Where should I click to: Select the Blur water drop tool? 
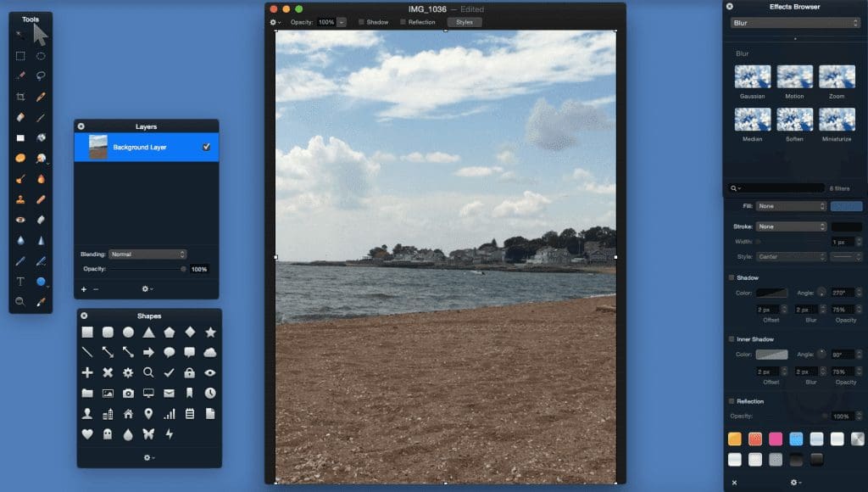(20, 240)
